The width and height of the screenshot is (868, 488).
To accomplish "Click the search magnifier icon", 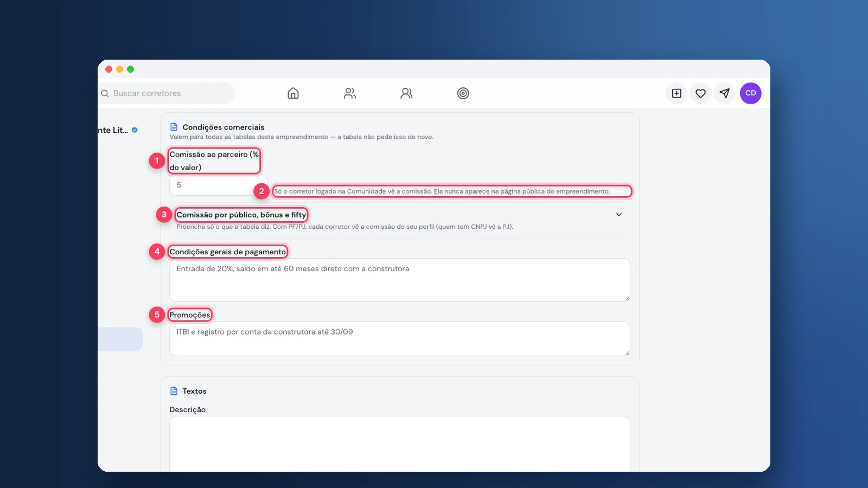I will [105, 93].
